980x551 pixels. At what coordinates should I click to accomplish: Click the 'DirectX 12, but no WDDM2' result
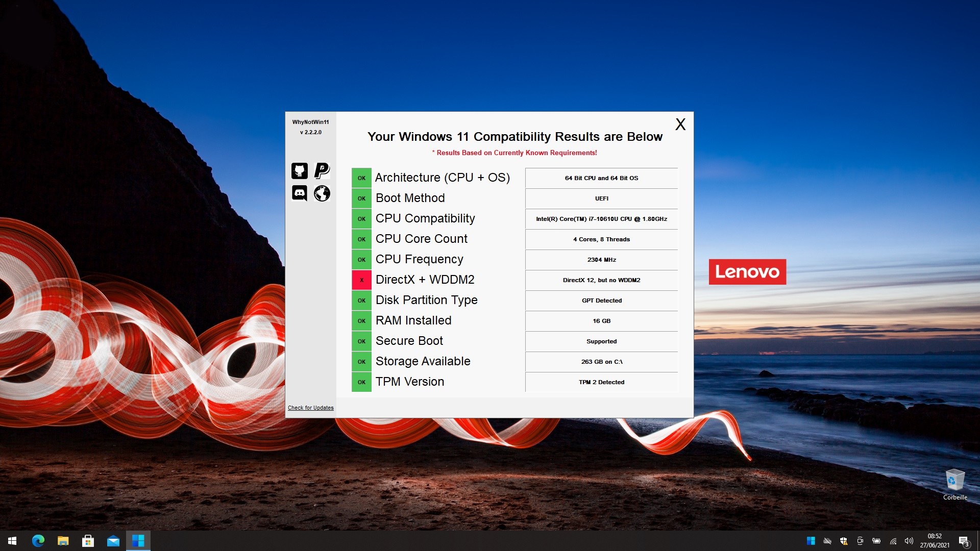coord(601,280)
